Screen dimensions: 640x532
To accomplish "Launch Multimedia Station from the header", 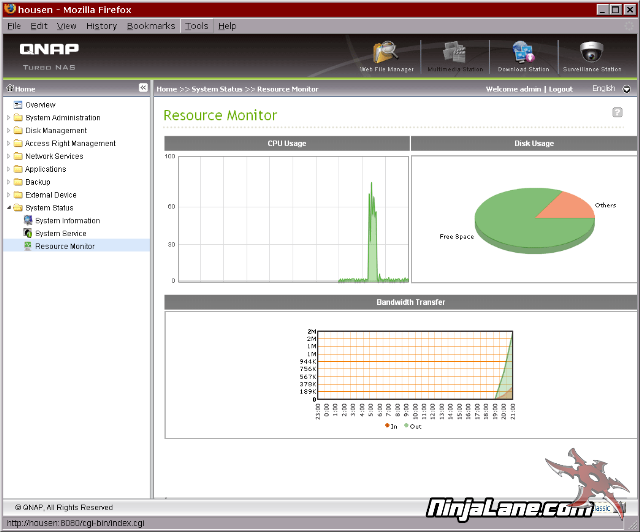I will pos(454,54).
